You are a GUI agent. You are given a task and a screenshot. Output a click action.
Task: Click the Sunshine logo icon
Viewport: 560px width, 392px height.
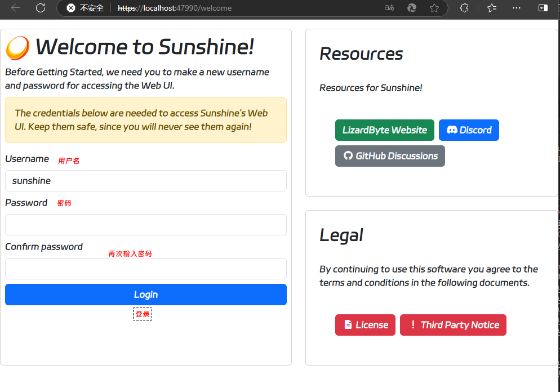click(x=18, y=48)
